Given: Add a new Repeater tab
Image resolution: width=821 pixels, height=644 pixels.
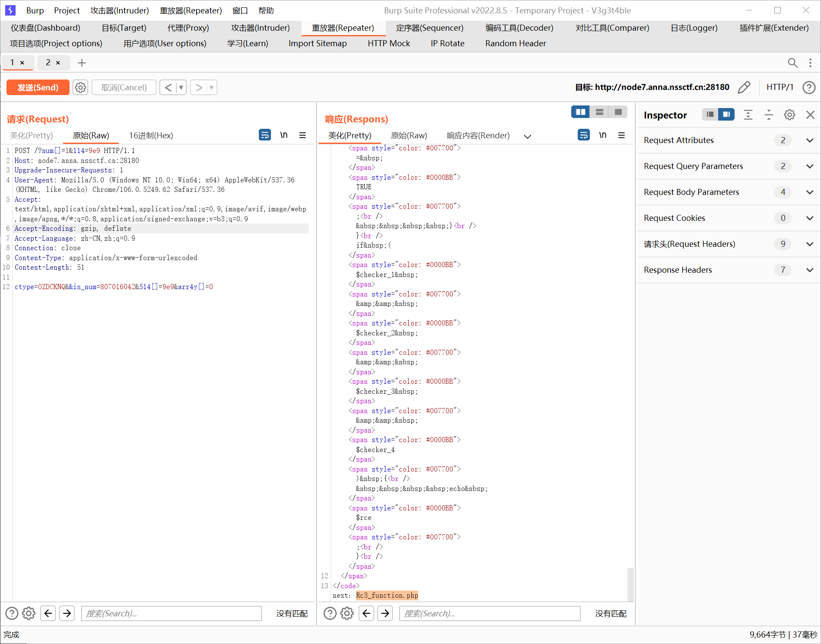Looking at the screenshot, I should pyautogui.click(x=82, y=63).
